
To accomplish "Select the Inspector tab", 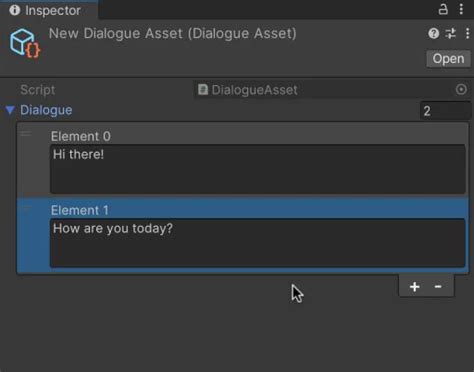I will tap(49, 10).
